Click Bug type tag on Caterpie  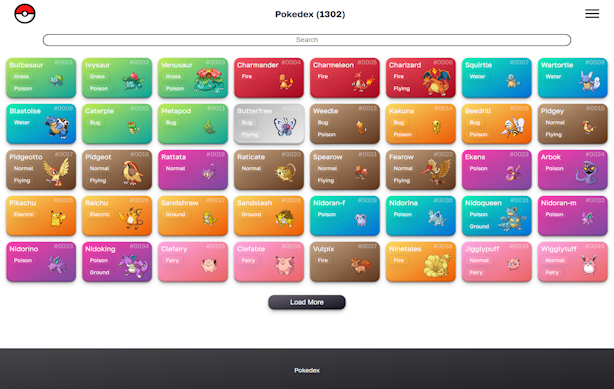coord(95,122)
